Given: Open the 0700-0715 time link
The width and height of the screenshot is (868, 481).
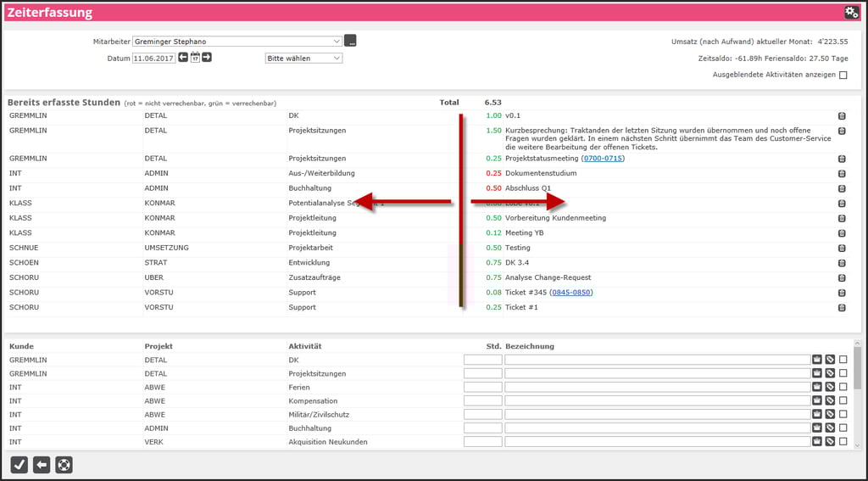Looking at the screenshot, I should point(603,159).
